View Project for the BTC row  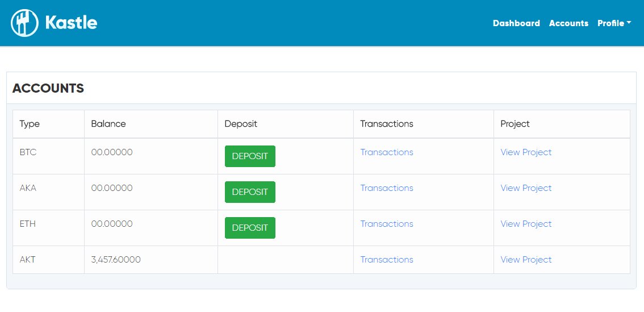pos(526,152)
